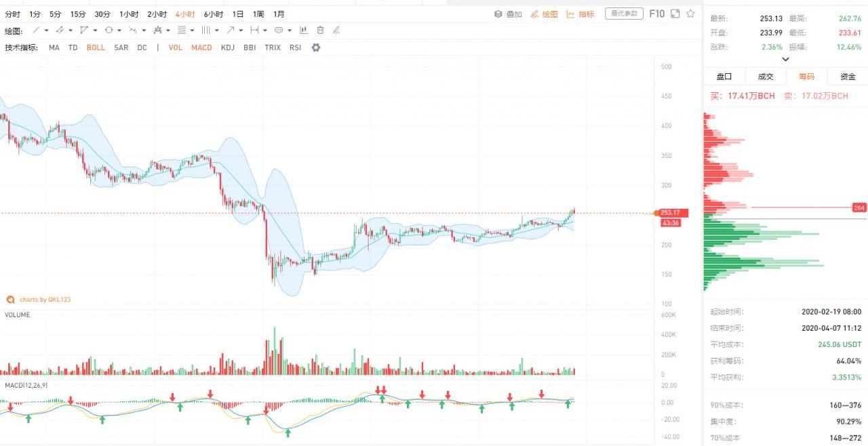Click the 叠加 overlay layers icon
This screenshot has height=446, width=868.
[x=498, y=14]
